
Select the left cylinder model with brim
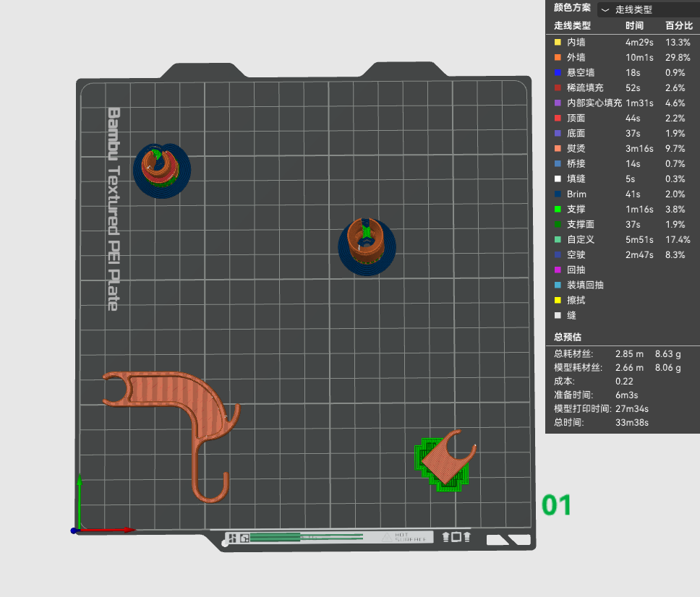(x=161, y=171)
